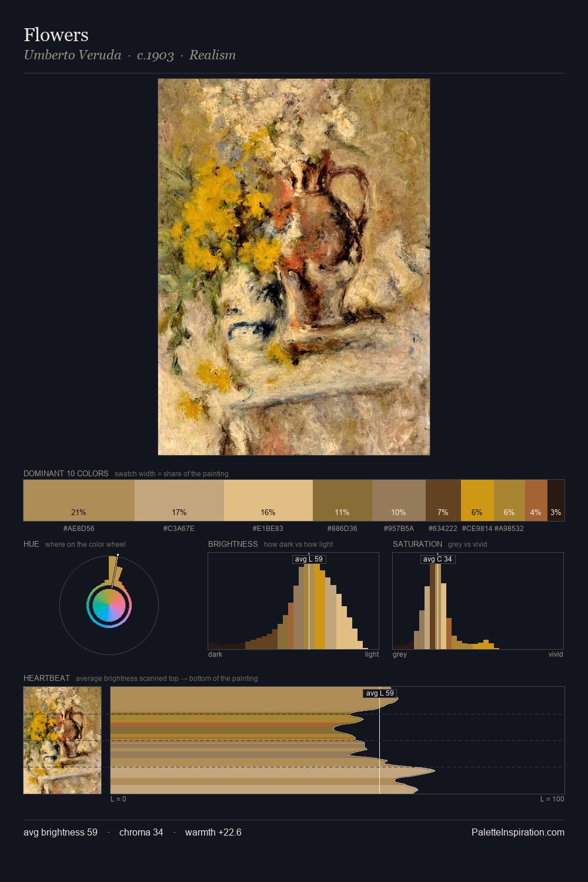Click the 'dark' axis label in Brightness
The image size is (588, 882).
coord(215,654)
